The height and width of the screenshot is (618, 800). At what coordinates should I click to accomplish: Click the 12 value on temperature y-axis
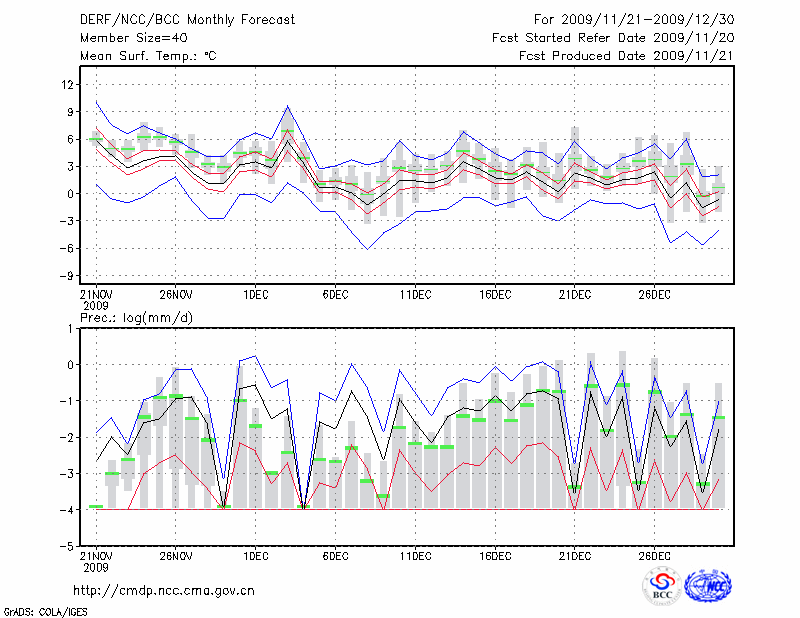(x=69, y=84)
